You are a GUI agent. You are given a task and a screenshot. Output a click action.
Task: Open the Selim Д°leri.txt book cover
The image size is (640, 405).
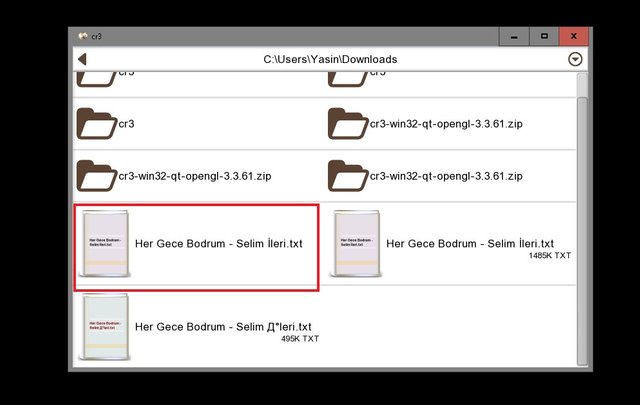point(105,327)
